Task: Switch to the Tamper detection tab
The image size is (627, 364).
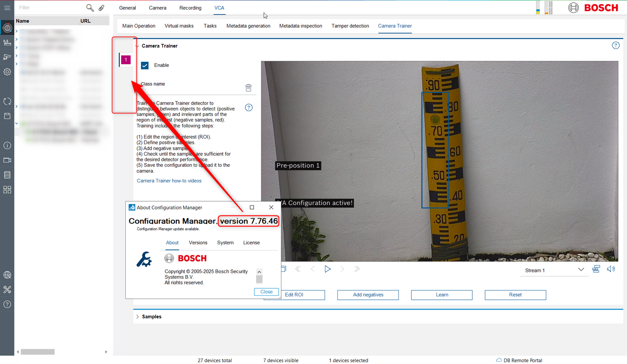Action: [350, 26]
